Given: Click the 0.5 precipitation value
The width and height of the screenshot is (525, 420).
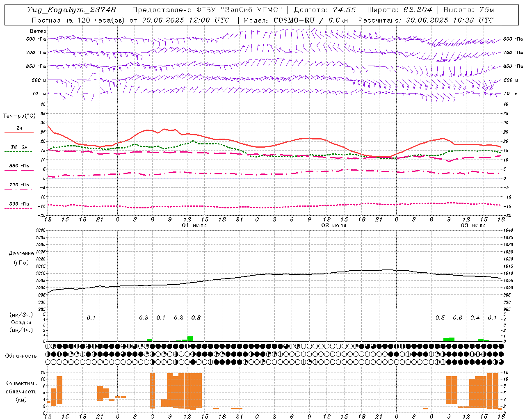Looking at the screenshot, I should coord(440,318).
